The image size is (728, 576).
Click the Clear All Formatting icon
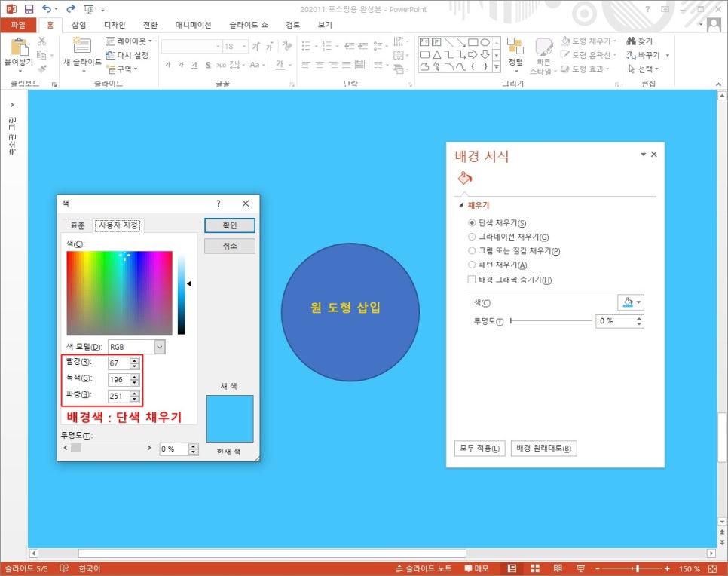click(x=287, y=45)
